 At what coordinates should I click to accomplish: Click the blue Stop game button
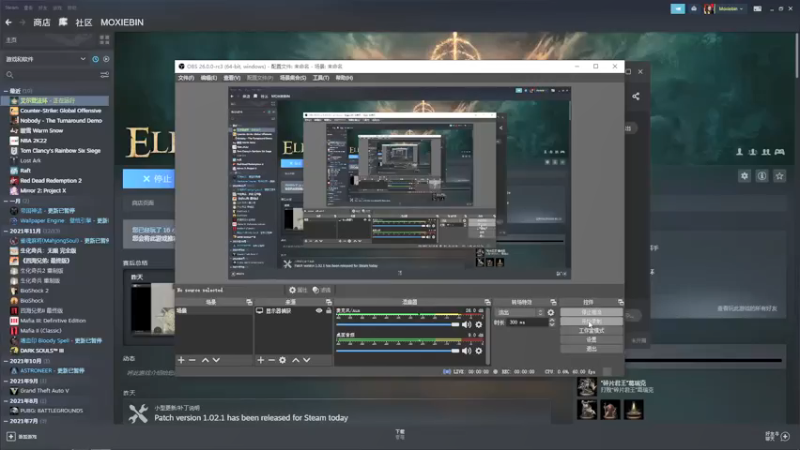pos(148,179)
